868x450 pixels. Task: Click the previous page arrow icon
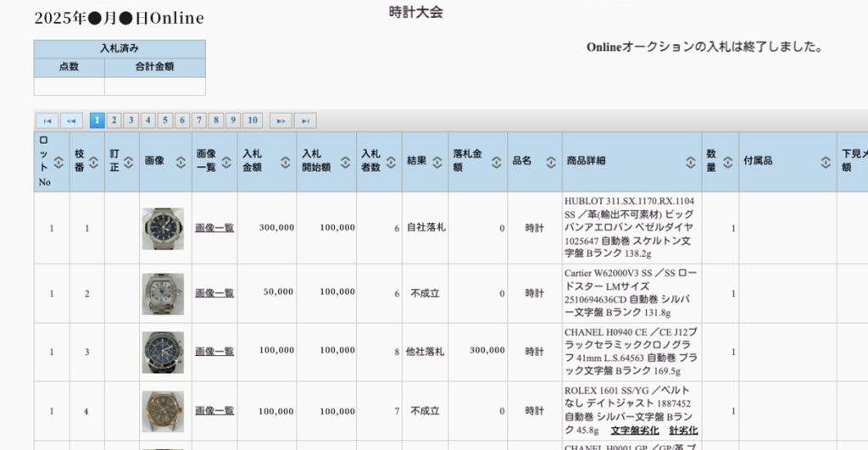coord(71,120)
